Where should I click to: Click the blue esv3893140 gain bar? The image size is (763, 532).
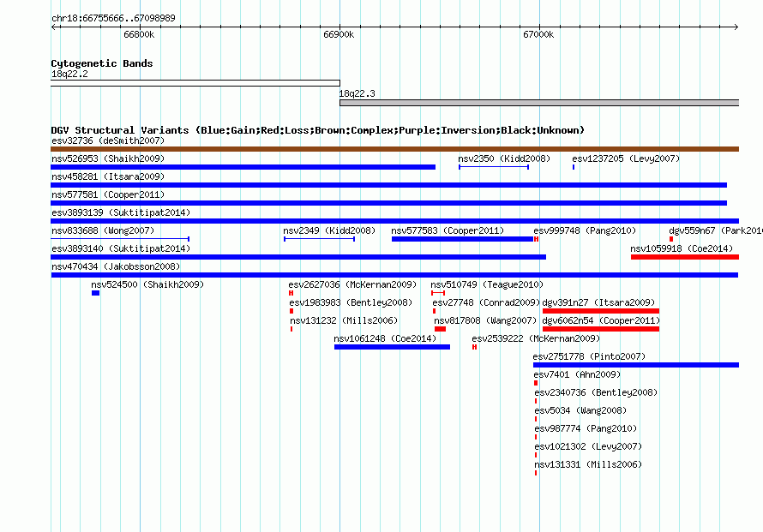[x=298, y=257]
